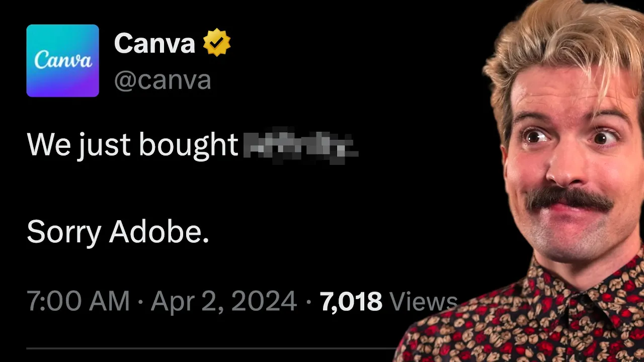Click the man's mustache
Screen dimensions: 644x362
570,199
